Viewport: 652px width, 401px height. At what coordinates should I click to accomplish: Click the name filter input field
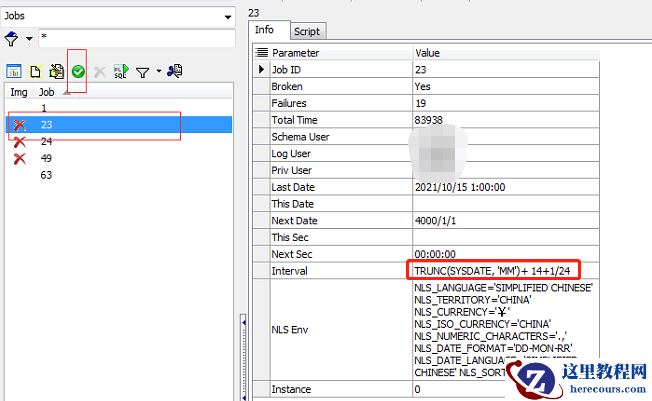(135, 39)
